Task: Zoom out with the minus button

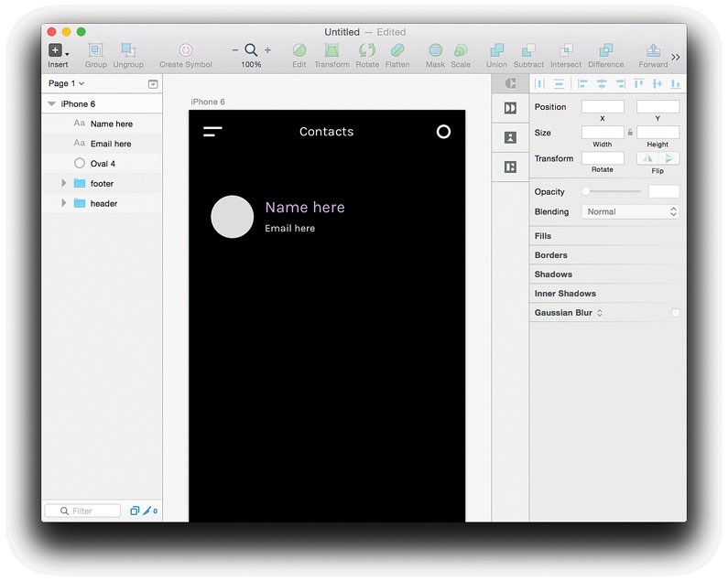Action: (x=235, y=50)
